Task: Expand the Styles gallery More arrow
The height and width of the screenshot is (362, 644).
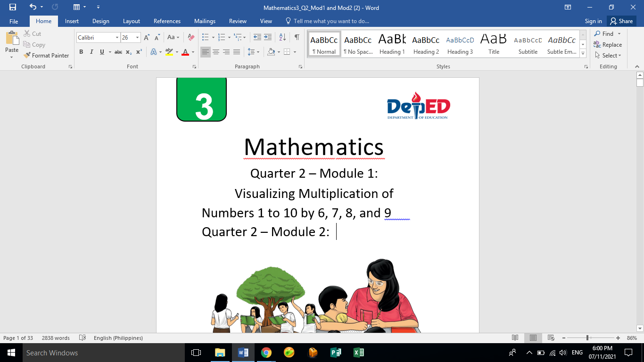Action: coord(583,54)
